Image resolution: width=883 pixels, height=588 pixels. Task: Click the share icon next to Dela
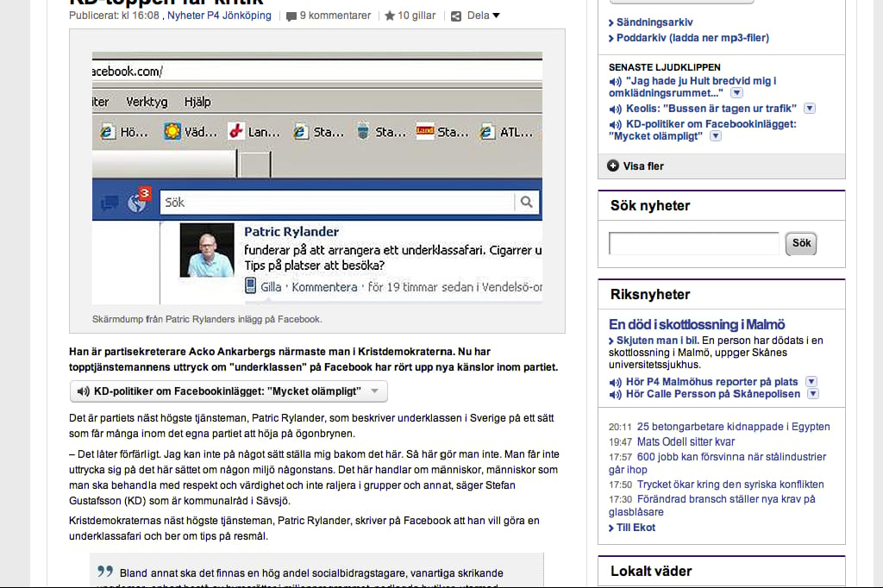pos(456,16)
